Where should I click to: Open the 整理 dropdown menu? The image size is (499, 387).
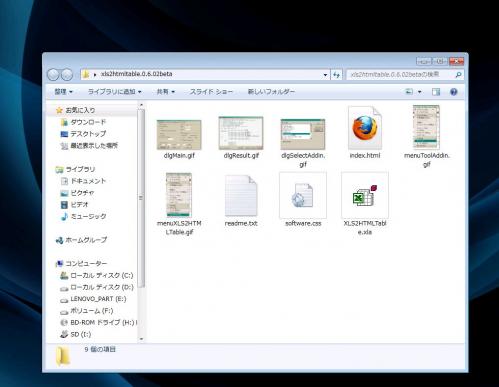pyautogui.click(x=63, y=92)
